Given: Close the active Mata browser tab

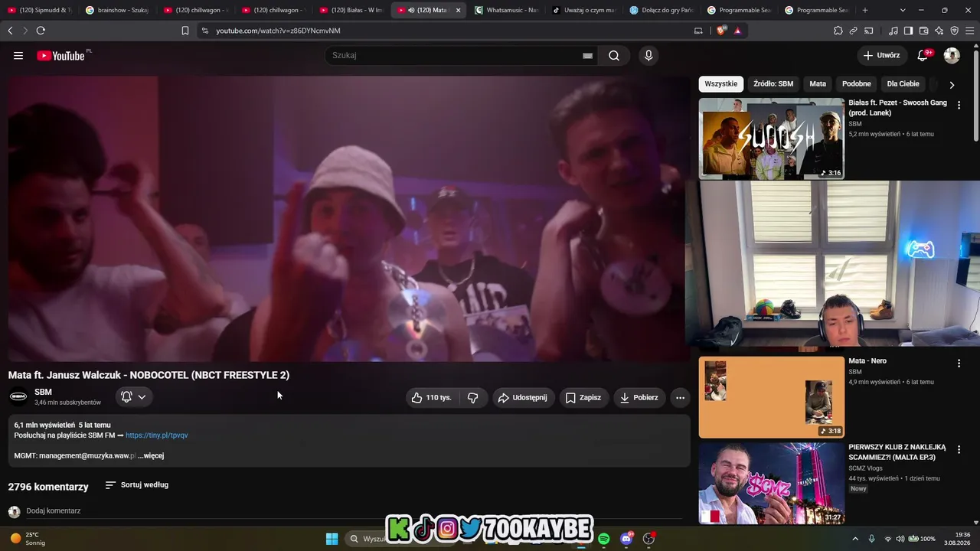Looking at the screenshot, I should (x=459, y=10).
